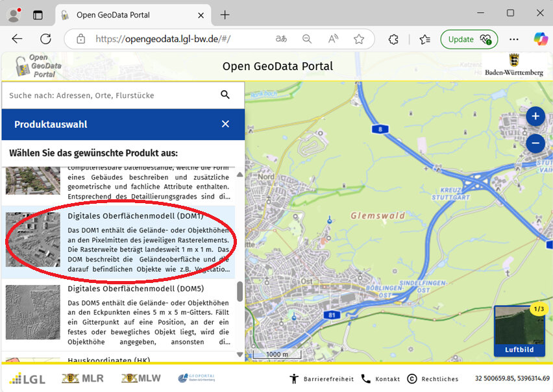
Task: Open browser extensions menu
Action: [x=393, y=39]
